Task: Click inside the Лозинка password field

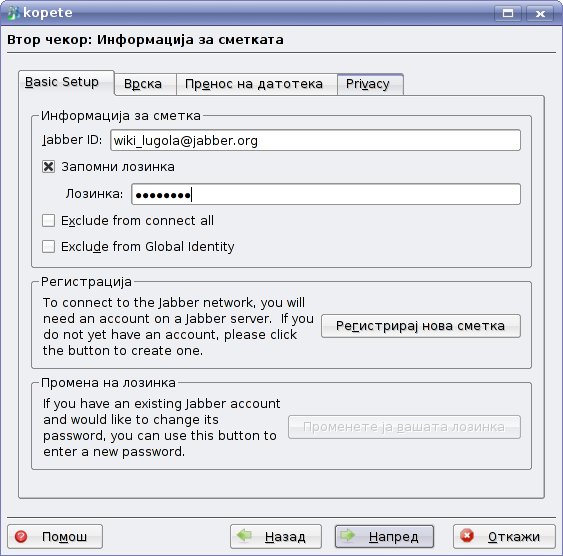Action: click(x=326, y=194)
